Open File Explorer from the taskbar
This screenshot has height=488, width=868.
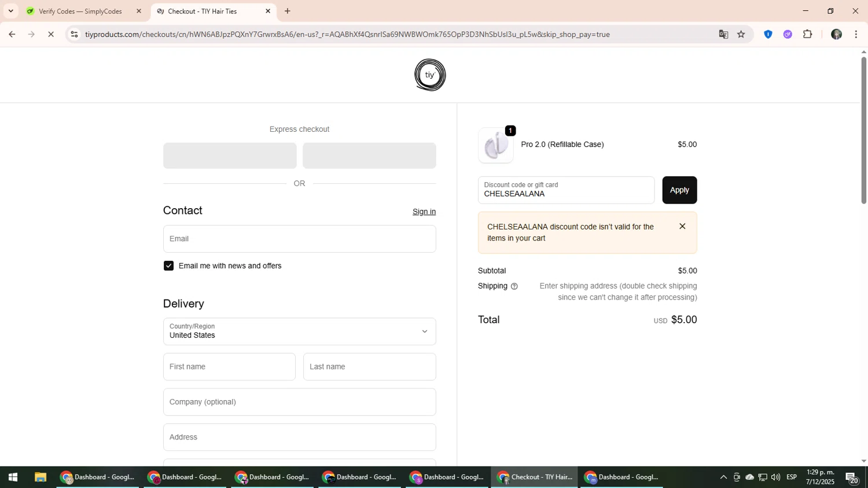point(40,477)
